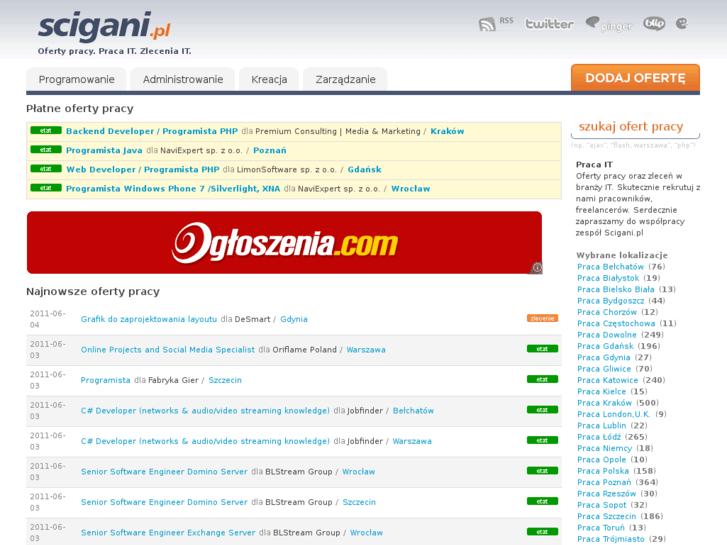This screenshot has width=727, height=545.
Task: Open the Pinger profile icon
Action: 608,24
